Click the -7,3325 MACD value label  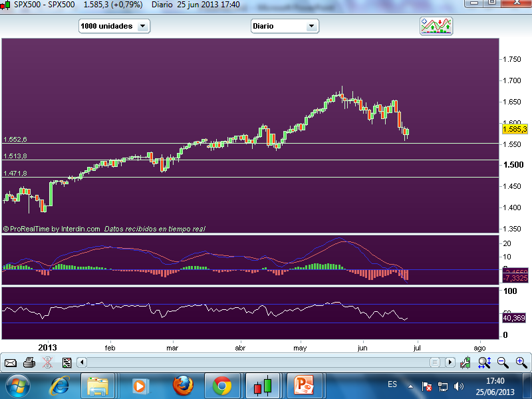(515, 278)
